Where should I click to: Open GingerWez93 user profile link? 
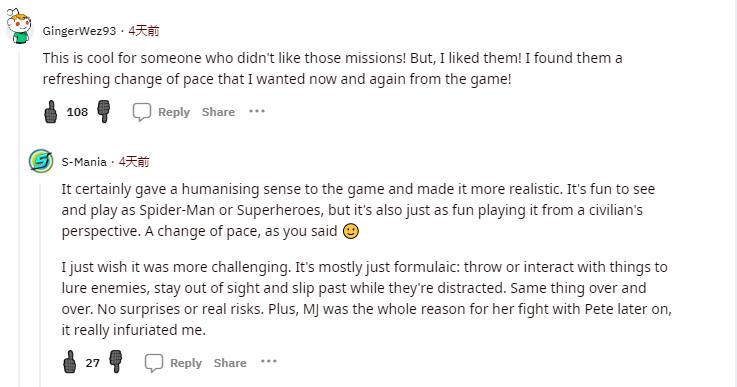click(x=79, y=31)
